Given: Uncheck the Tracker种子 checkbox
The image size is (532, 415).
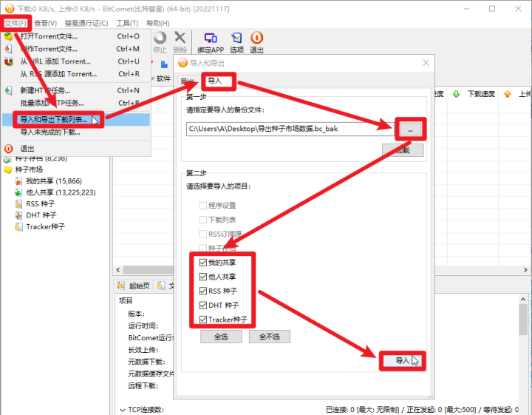Looking at the screenshot, I should click(x=203, y=320).
